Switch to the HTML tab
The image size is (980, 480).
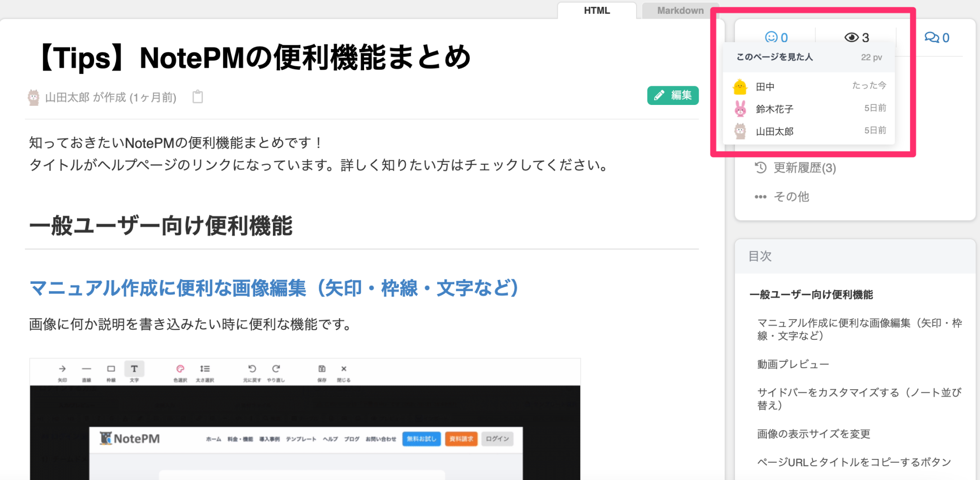tap(597, 10)
